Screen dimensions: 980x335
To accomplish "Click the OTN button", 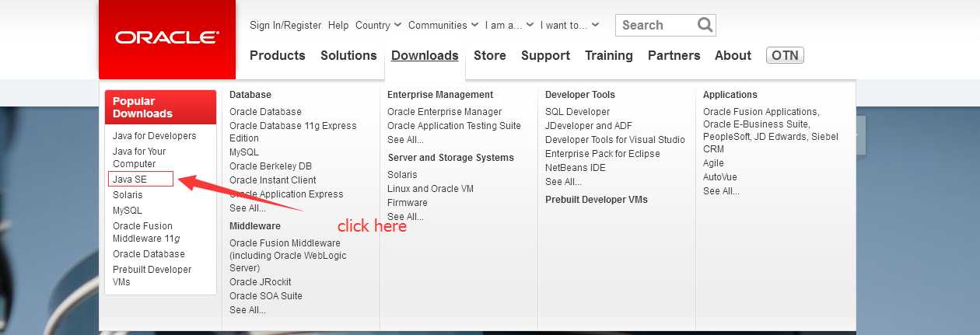I will pyautogui.click(x=785, y=55).
